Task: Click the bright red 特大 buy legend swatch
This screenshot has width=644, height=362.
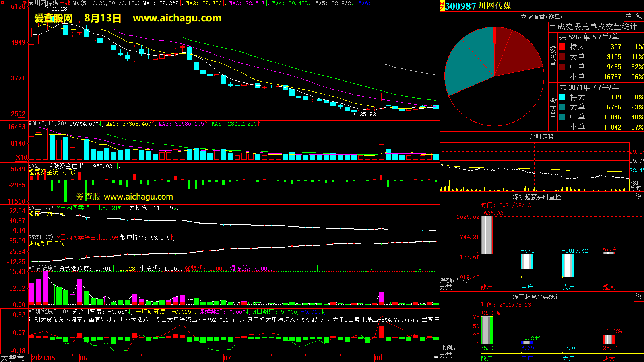Action: click(x=562, y=47)
